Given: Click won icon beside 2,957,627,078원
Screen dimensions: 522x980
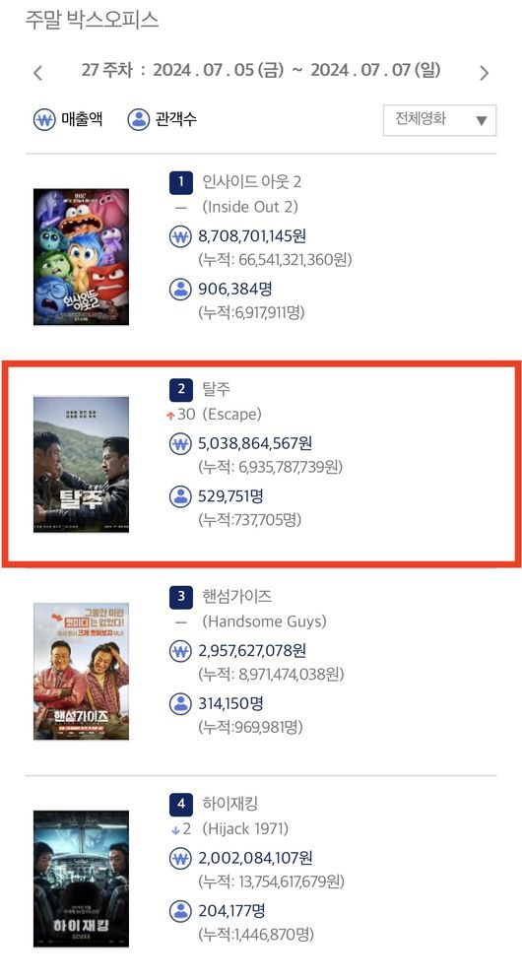Looking at the screenshot, I should pyautogui.click(x=180, y=651).
